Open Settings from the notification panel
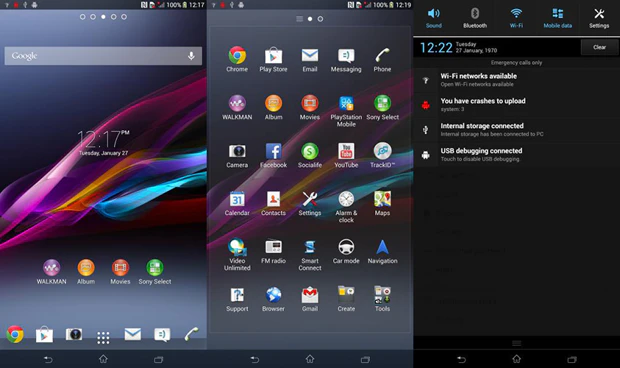620x368 pixels. point(599,18)
